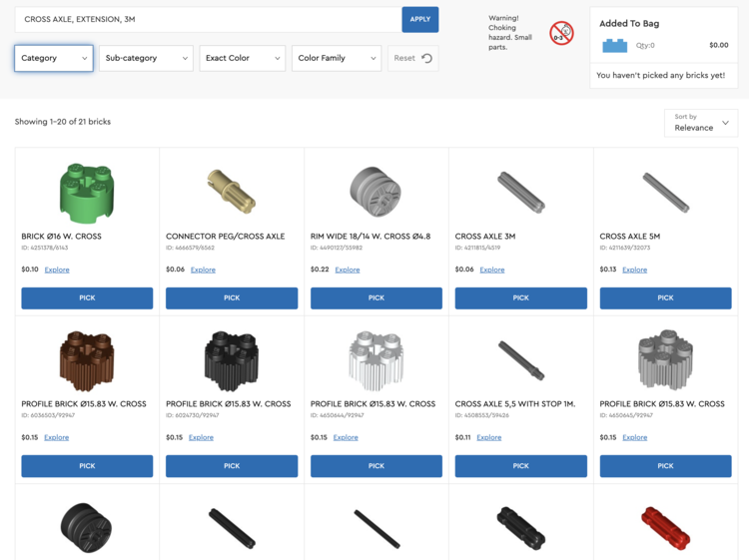
Task: Expand the Sub-category dropdown
Action: [x=146, y=58]
